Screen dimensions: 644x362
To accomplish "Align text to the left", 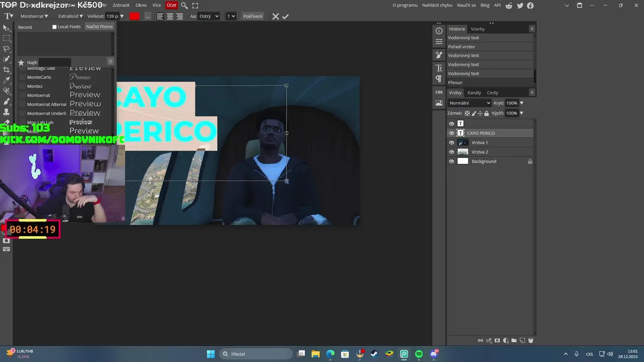I will point(160,16).
